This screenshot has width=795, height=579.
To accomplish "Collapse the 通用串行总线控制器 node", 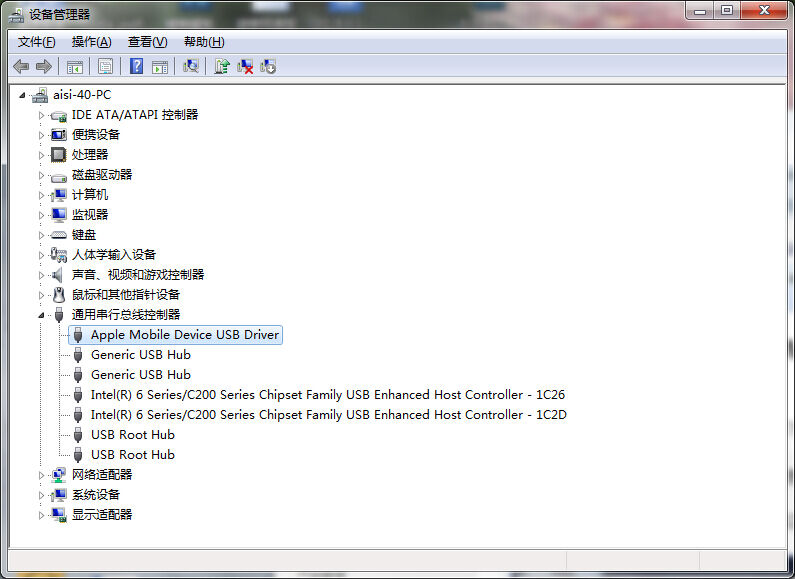I will tap(42, 315).
